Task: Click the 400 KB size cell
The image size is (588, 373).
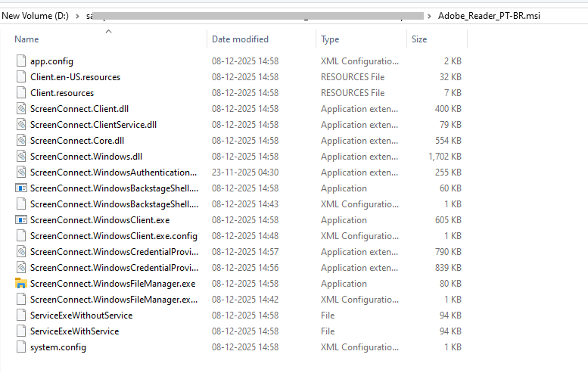Action: [448, 109]
